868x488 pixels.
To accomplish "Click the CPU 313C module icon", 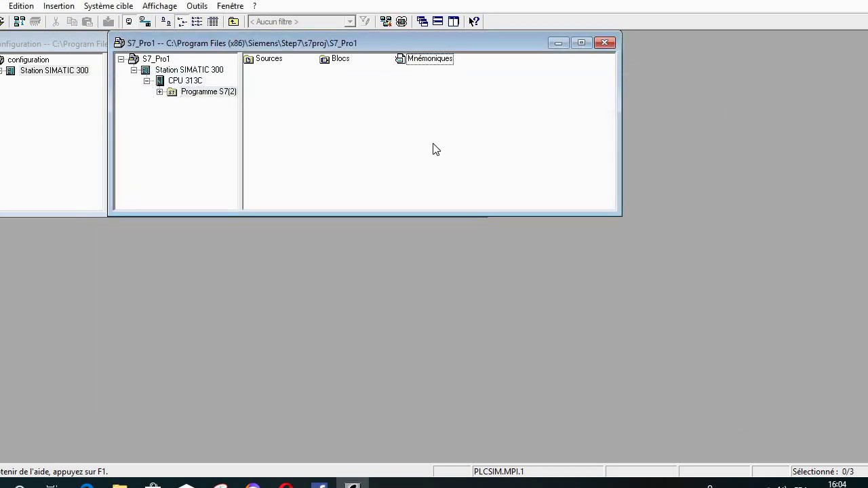I will (x=160, y=81).
